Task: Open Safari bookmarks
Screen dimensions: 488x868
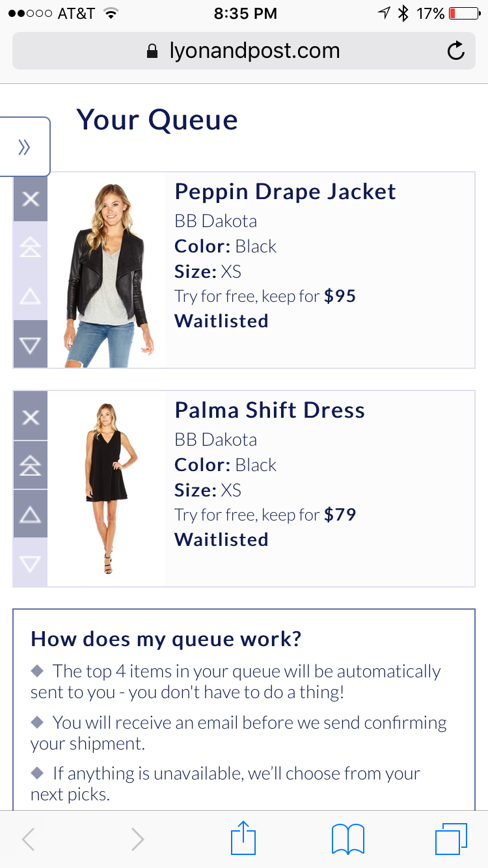Action: pyautogui.click(x=348, y=838)
